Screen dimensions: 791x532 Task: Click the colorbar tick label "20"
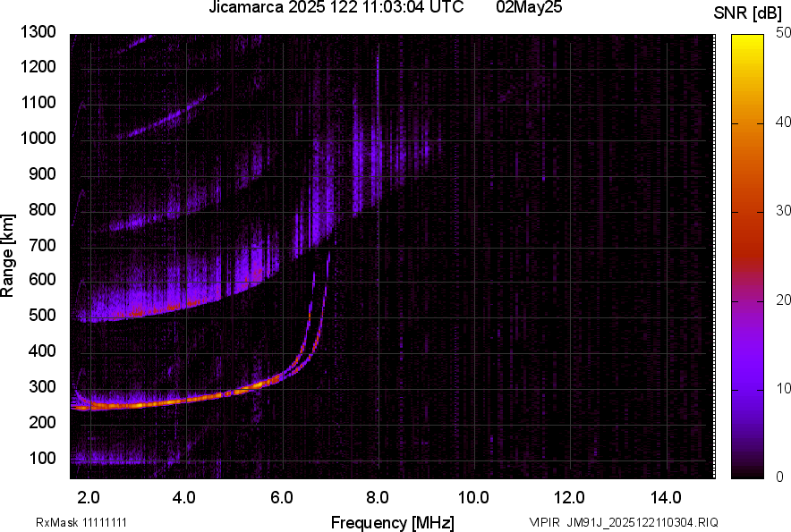(x=783, y=300)
